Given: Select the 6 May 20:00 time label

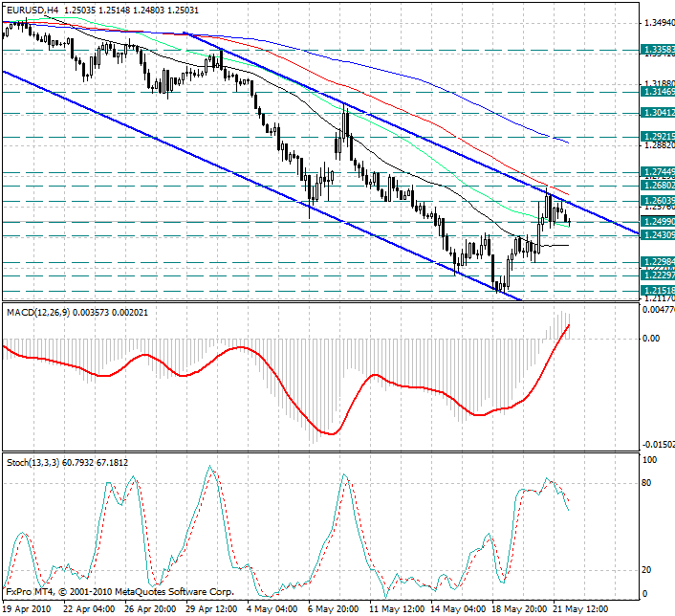Looking at the screenshot, I should tap(333, 609).
